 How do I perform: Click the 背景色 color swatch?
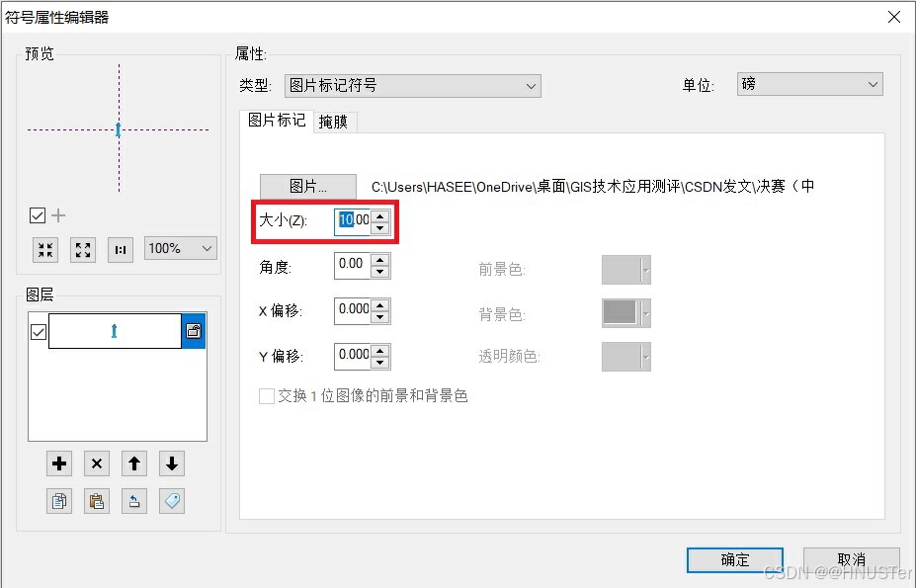click(x=626, y=312)
